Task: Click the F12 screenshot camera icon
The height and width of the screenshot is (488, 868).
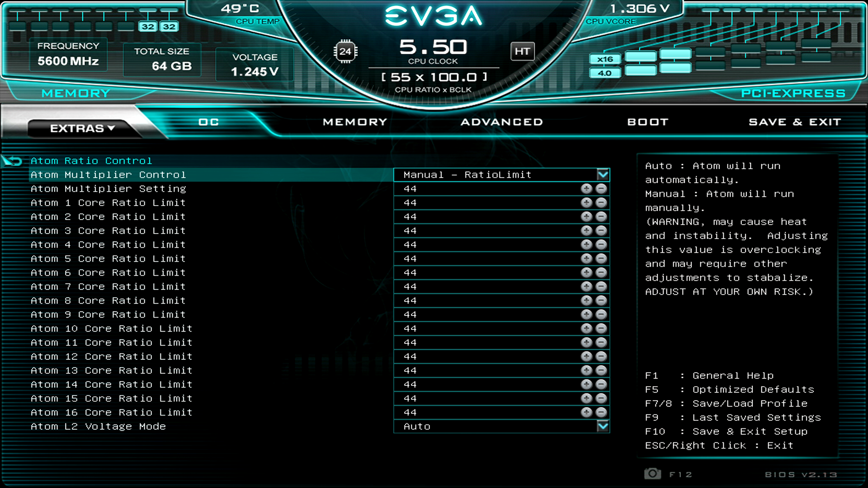Action: (652, 474)
